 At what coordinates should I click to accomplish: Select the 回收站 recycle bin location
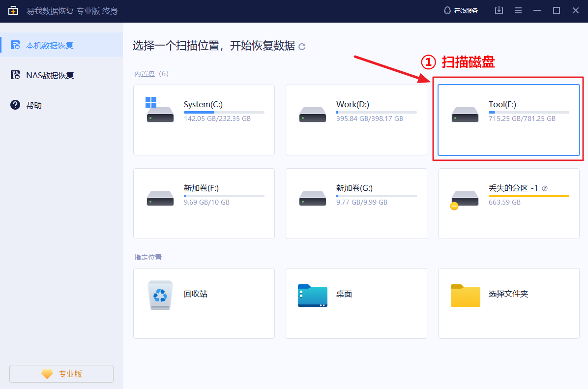pyautogui.click(x=204, y=303)
